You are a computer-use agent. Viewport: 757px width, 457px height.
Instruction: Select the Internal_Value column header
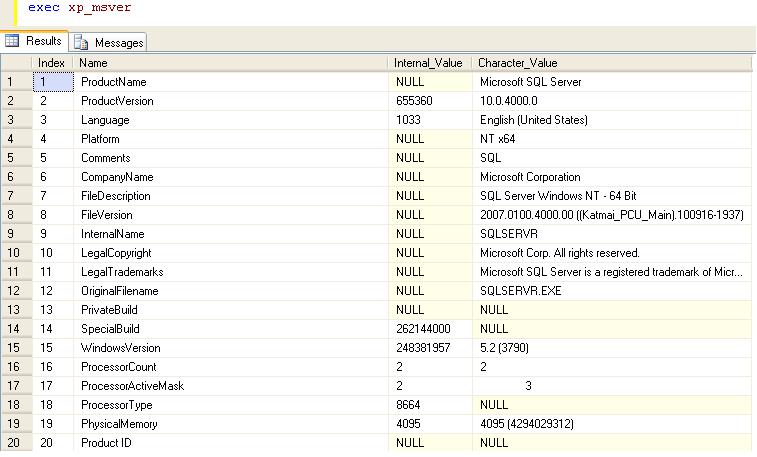[430, 63]
